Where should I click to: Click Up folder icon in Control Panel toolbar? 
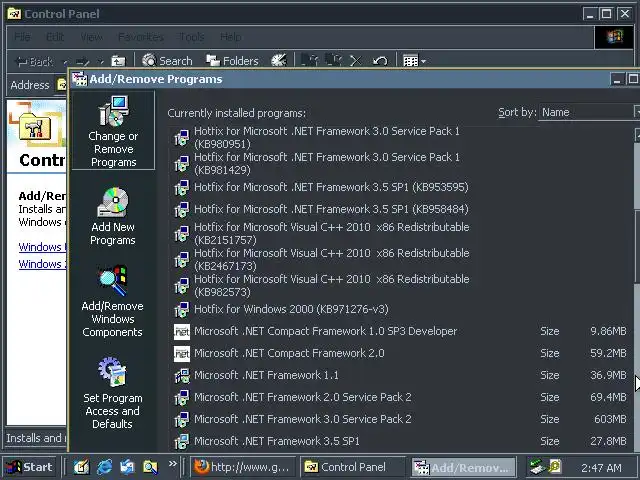click(118, 61)
